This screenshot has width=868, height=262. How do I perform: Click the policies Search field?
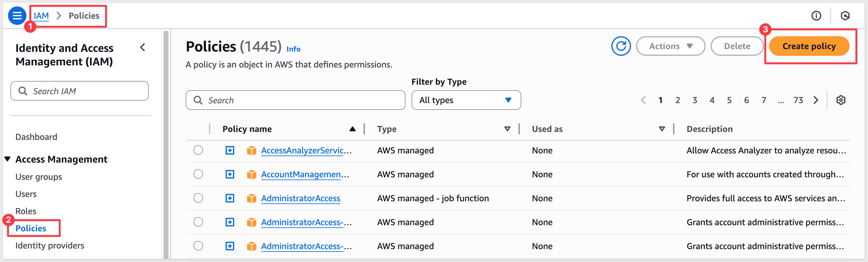point(295,100)
